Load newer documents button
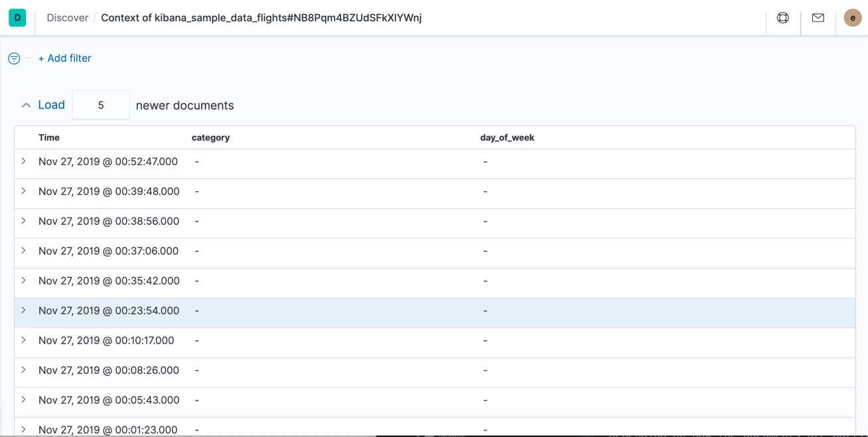This screenshot has height=437, width=868. (51, 105)
